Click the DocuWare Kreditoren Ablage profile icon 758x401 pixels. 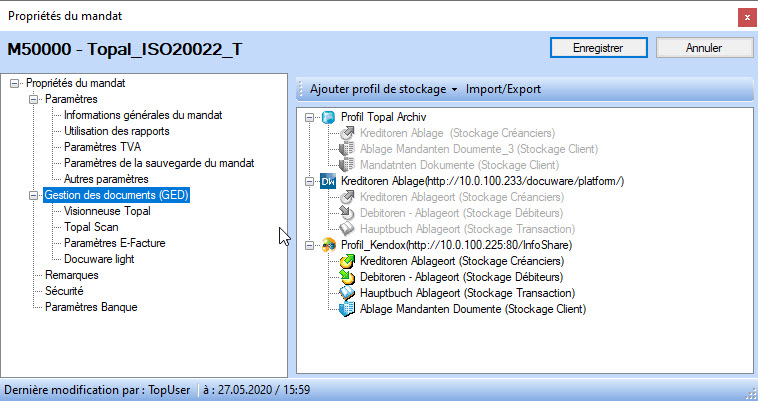[x=328, y=181]
